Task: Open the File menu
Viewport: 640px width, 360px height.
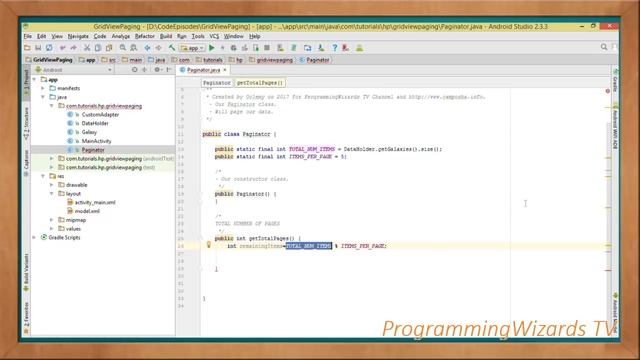Action: [x=28, y=36]
